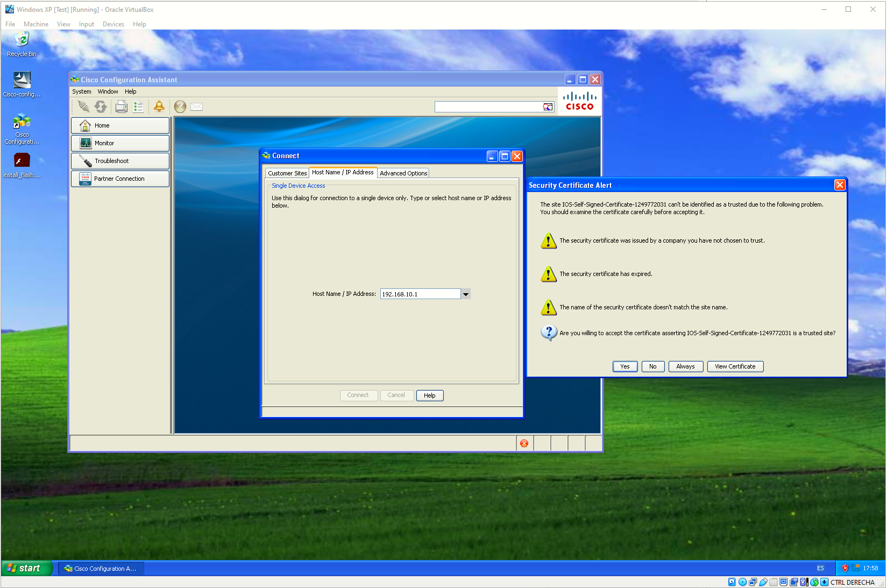887x588 pixels.
Task: Click the Refresh arrows toolbar icon
Action: 101,107
